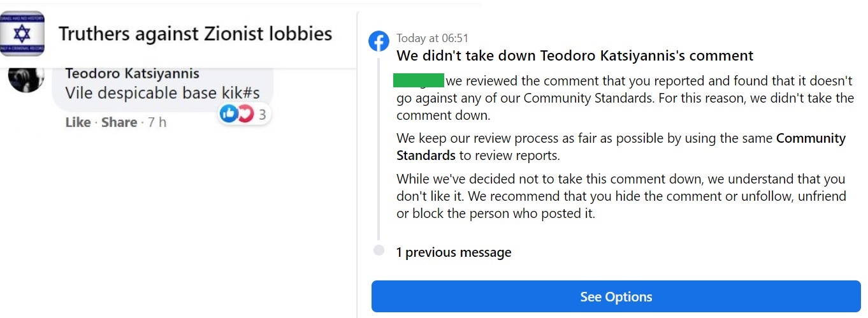View the reaction count of 3

(262, 115)
